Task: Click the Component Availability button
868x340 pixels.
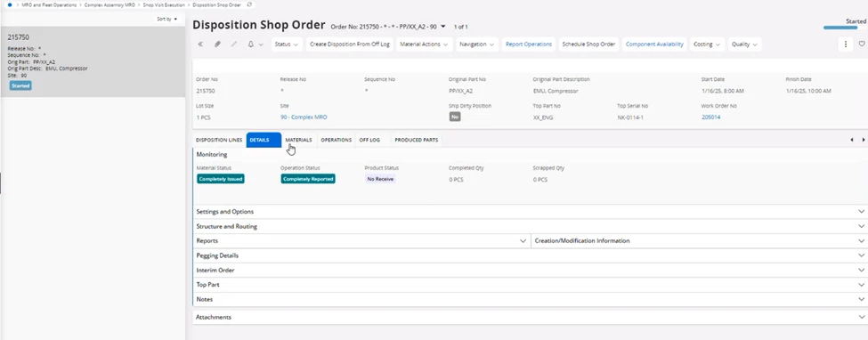Action: (654, 45)
